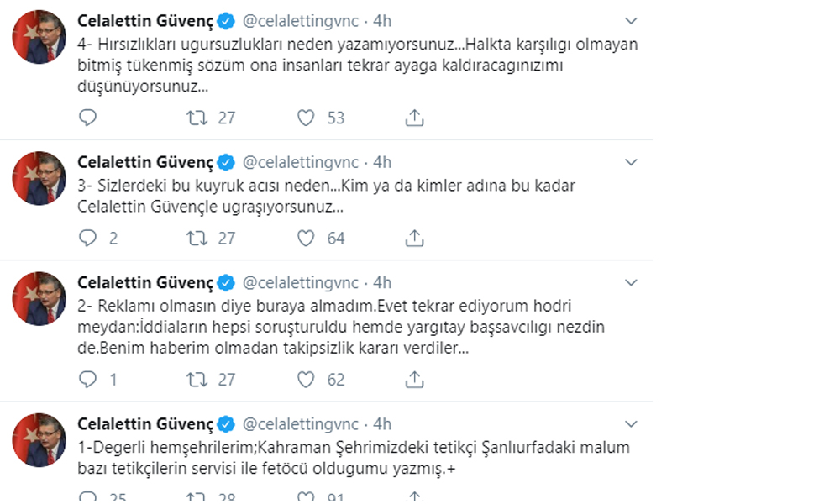Image resolution: width=840 pixels, height=504 pixels.
Task: Click the @celalettingvnc handle on tweet 3
Action: [x=301, y=162]
